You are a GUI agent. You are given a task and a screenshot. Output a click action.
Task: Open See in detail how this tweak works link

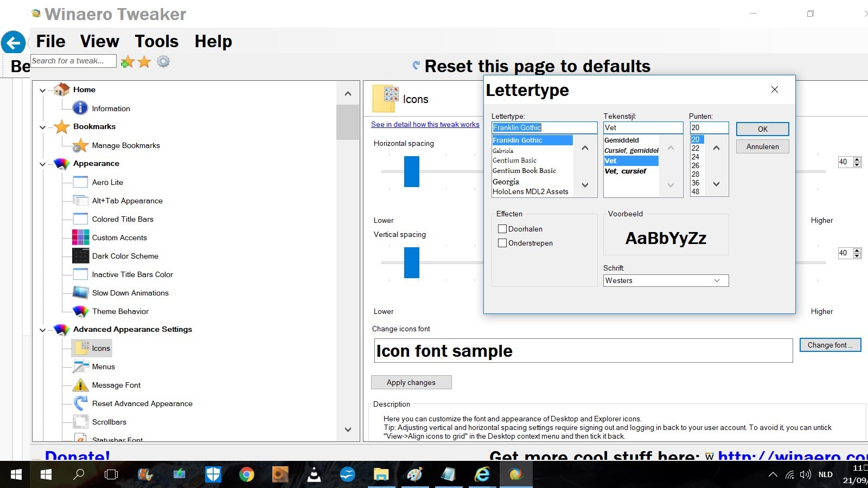pos(425,124)
